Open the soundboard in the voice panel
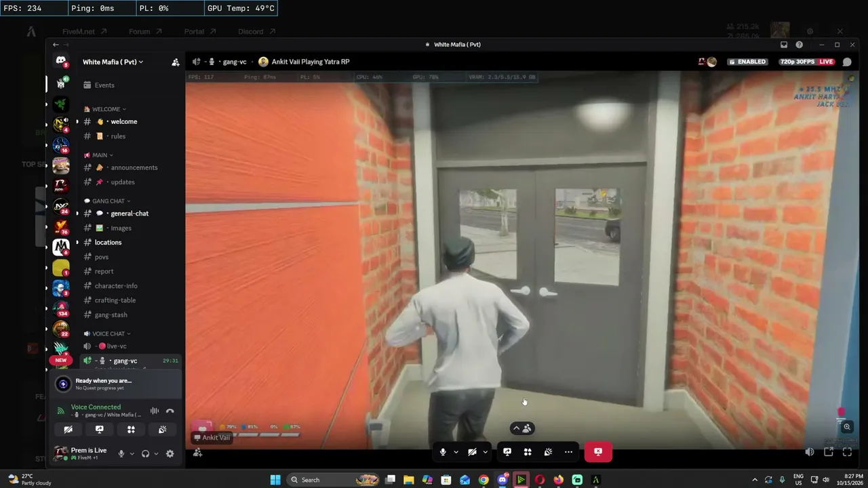The height and width of the screenshot is (488, 868). (x=163, y=430)
